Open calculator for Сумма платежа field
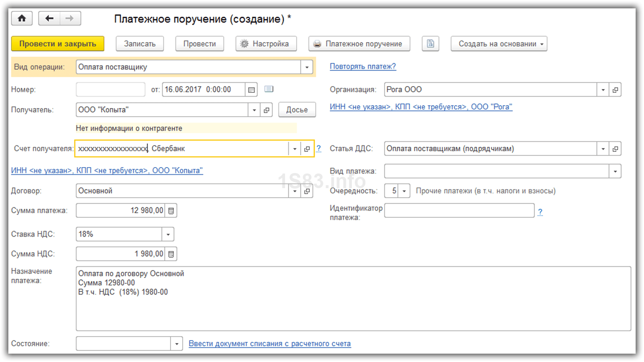The width and height of the screenshot is (644, 362). point(171,211)
